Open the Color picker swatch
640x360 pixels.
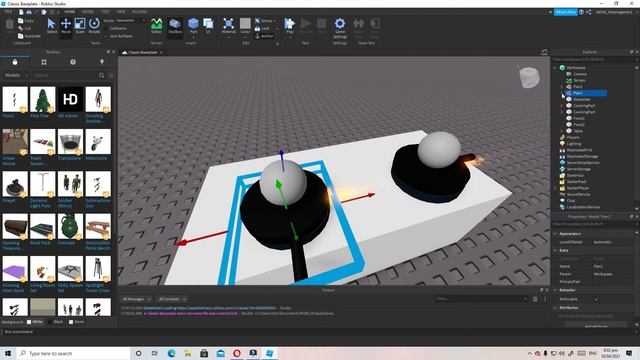(245, 26)
